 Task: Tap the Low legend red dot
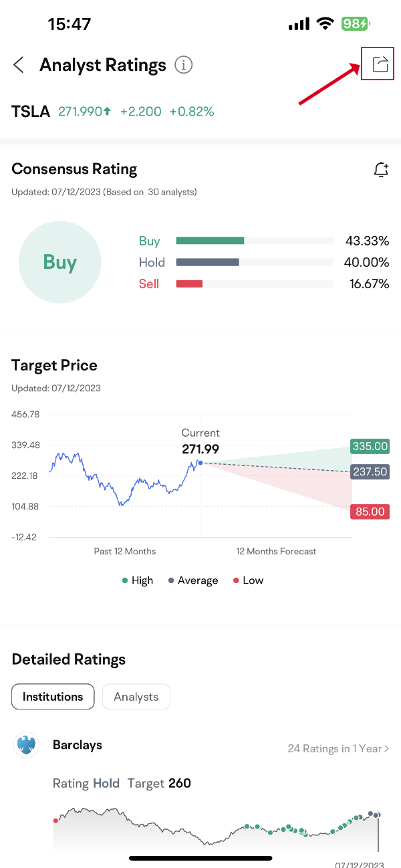[236, 580]
